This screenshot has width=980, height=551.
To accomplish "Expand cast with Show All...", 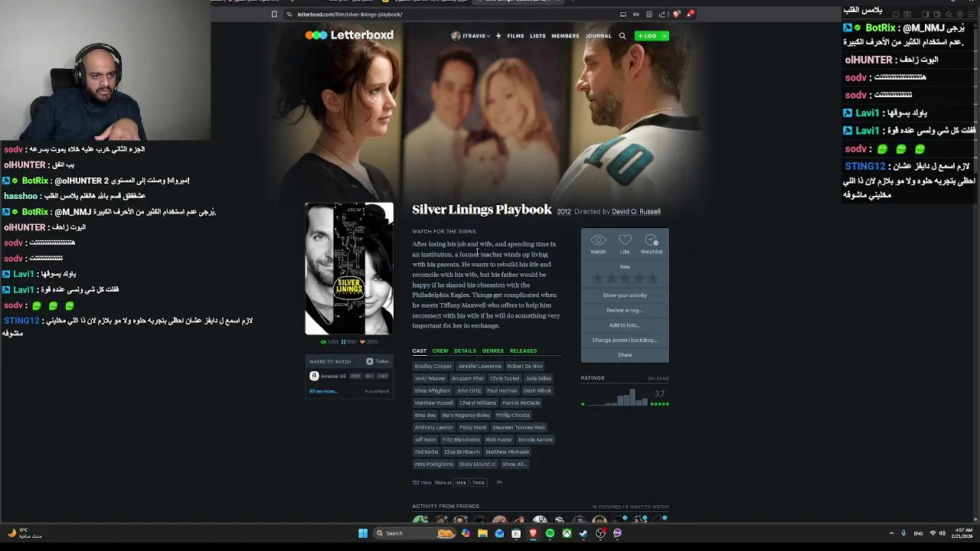I will pos(514,464).
